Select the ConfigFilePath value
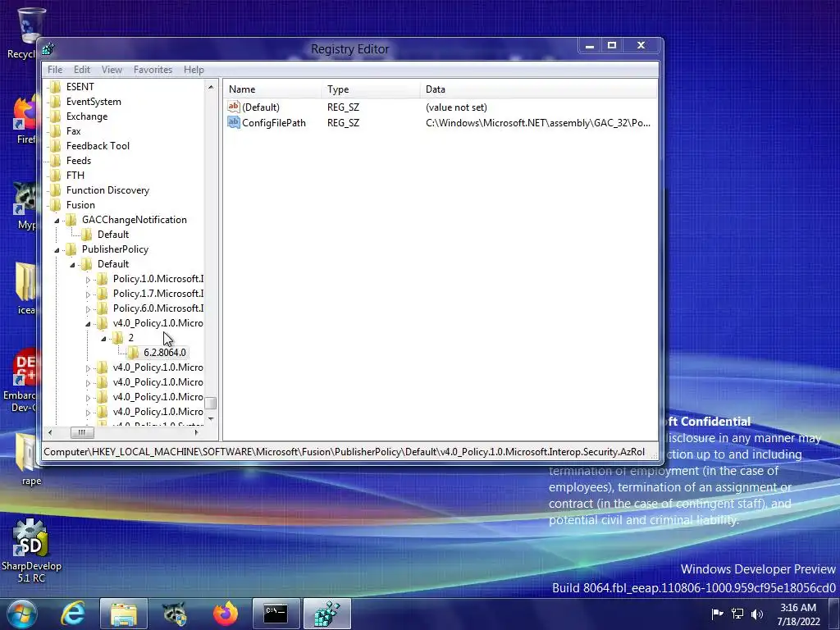The width and height of the screenshot is (840, 630). [x=274, y=123]
